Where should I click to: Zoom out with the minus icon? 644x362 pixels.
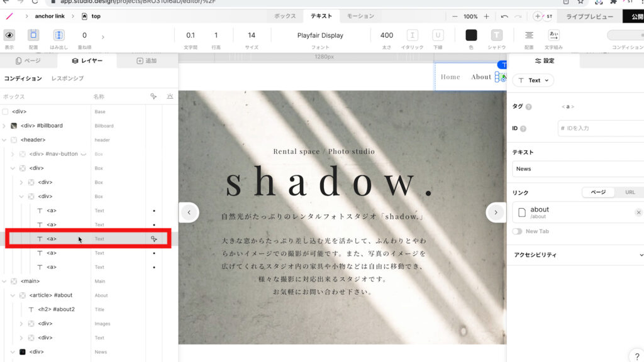pyautogui.click(x=455, y=16)
